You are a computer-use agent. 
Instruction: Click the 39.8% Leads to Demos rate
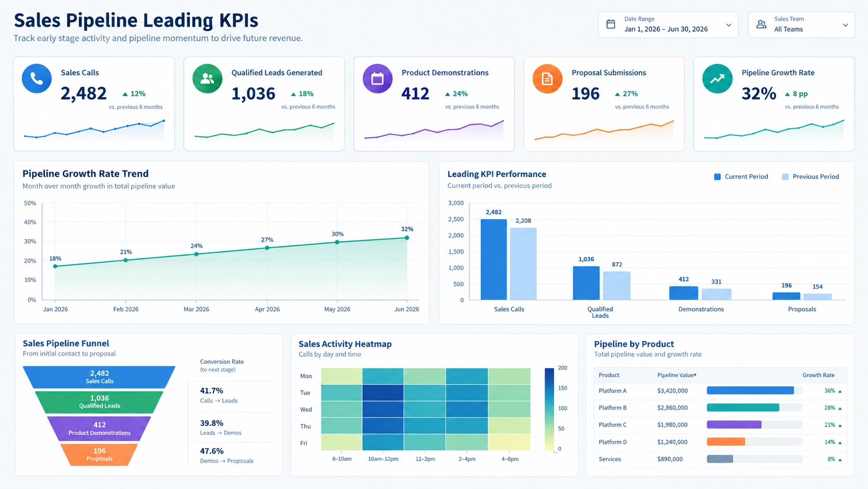click(x=211, y=423)
